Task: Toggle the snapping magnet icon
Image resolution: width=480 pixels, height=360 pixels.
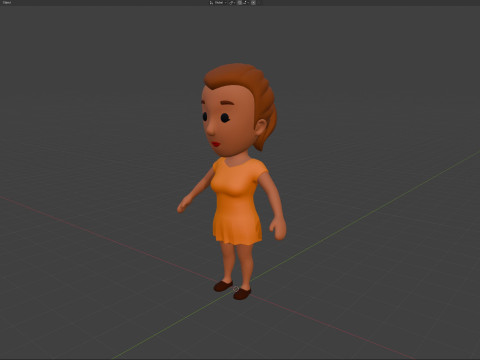Action: 239,2
